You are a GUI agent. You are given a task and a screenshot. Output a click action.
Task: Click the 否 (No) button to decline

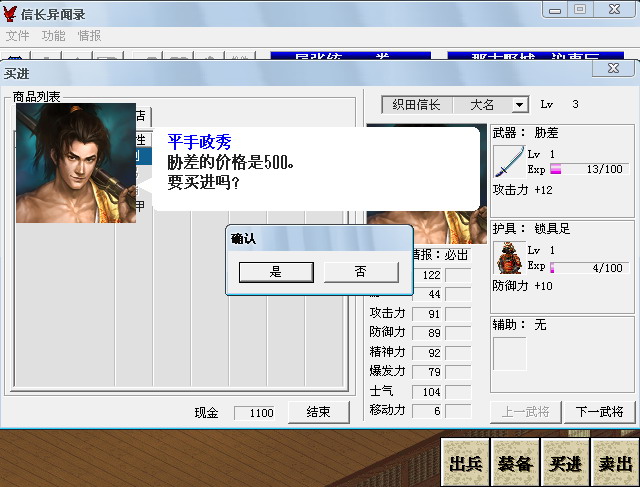(x=361, y=272)
